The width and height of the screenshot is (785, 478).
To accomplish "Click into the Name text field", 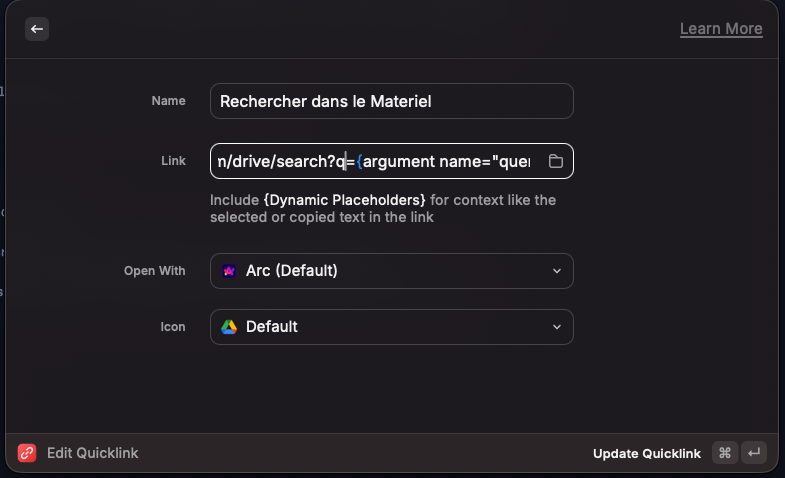I will tap(390, 101).
